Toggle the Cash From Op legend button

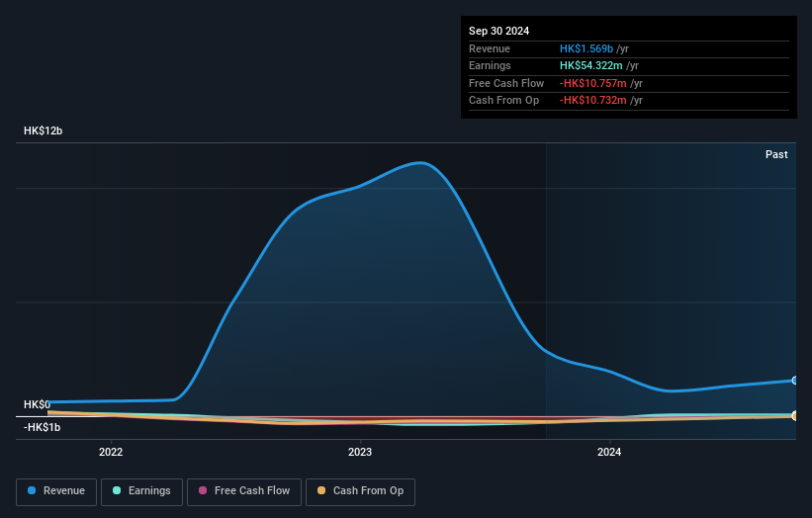click(360, 491)
